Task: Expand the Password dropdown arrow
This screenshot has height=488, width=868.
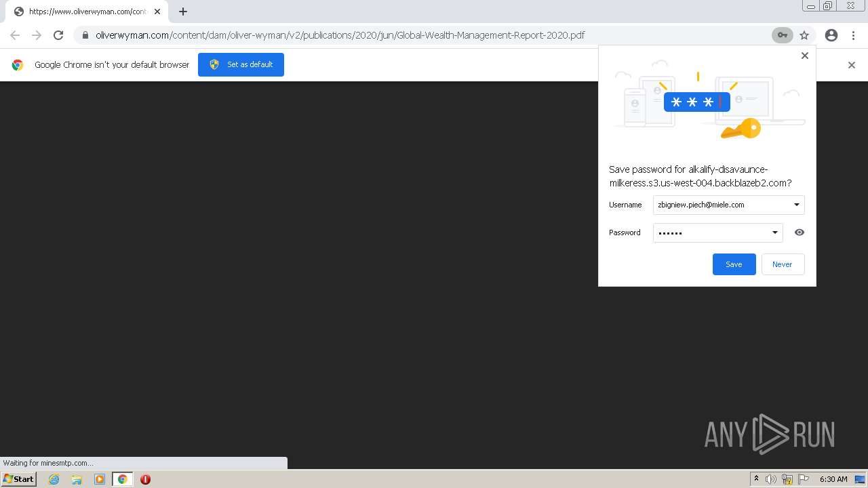Action: pyautogui.click(x=775, y=232)
